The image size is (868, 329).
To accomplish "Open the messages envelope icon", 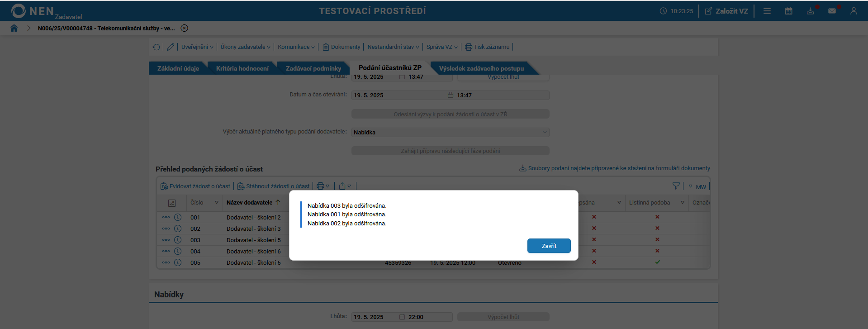I will pyautogui.click(x=832, y=11).
